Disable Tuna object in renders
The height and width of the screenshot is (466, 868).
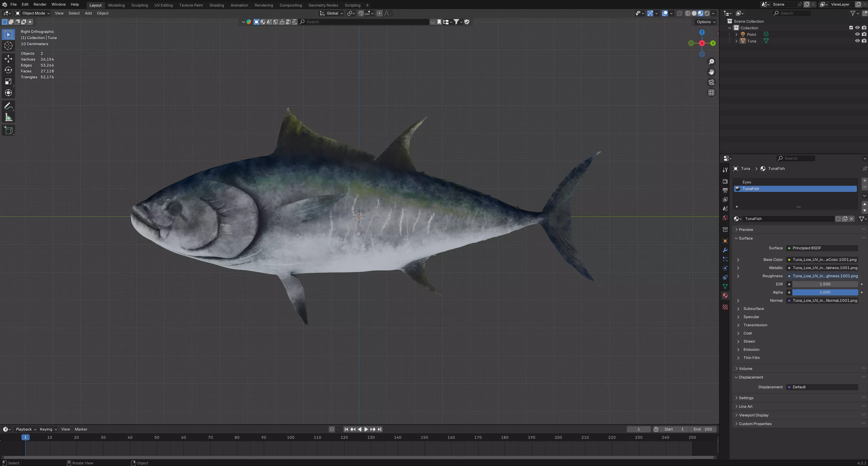(x=864, y=41)
